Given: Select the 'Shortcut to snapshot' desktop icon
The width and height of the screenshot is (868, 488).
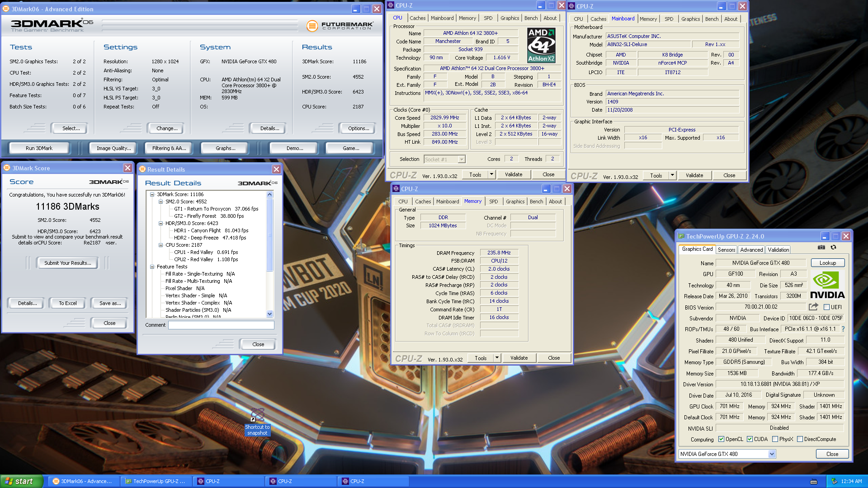Looking at the screenshot, I should click(x=257, y=422).
